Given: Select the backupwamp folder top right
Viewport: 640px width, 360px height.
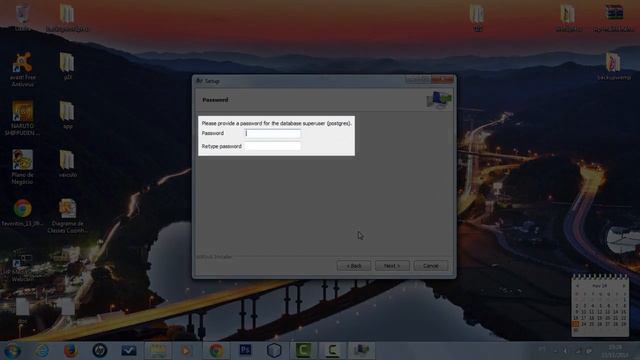Looking at the screenshot, I should coord(613,66).
